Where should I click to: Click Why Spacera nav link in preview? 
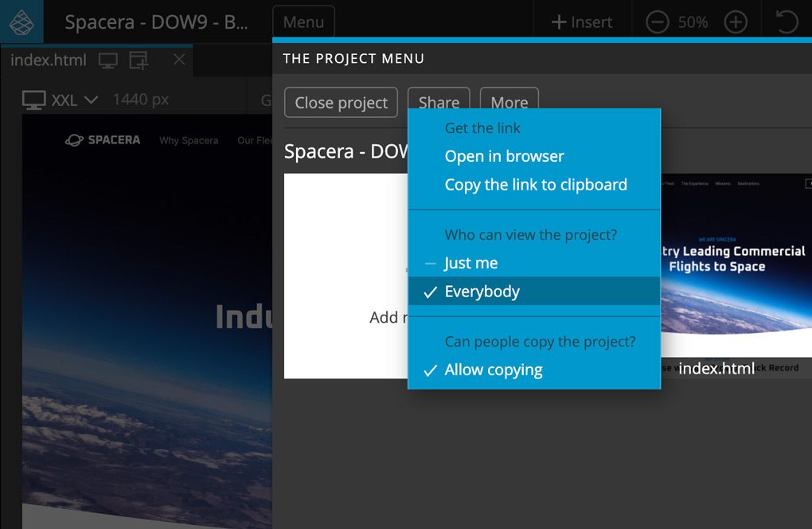pyautogui.click(x=189, y=140)
